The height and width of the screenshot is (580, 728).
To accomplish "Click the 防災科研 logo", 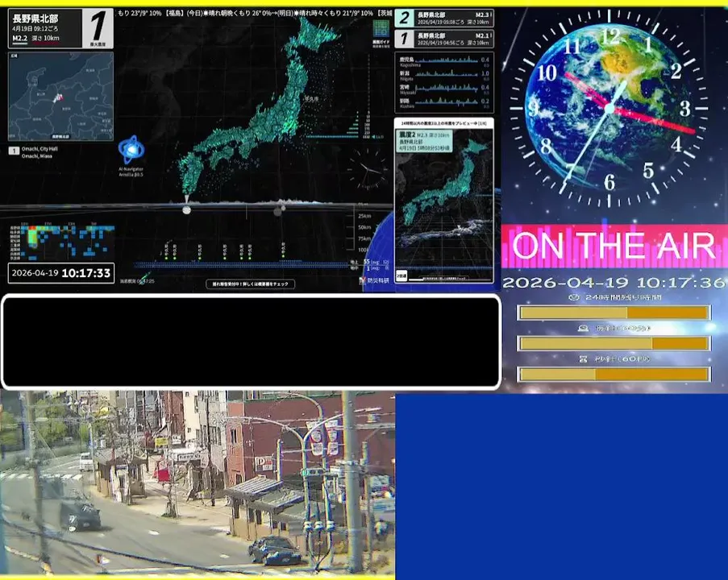I will coord(374,280).
